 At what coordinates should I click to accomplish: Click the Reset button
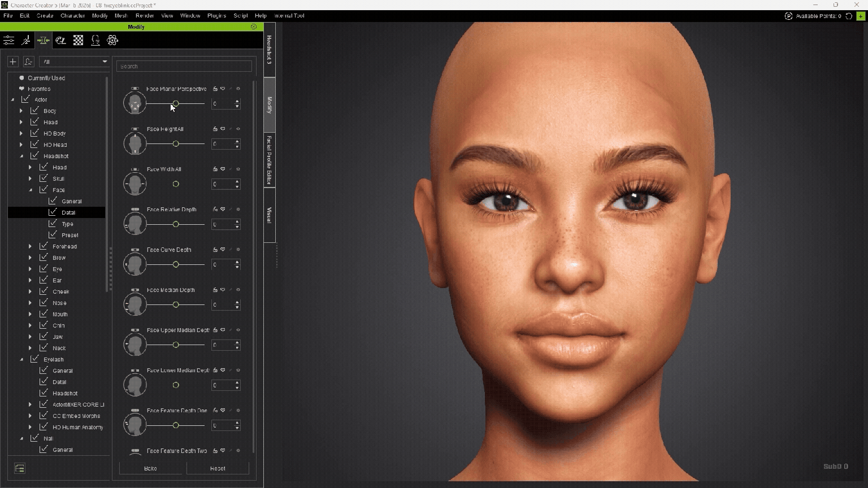[x=218, y=468]
